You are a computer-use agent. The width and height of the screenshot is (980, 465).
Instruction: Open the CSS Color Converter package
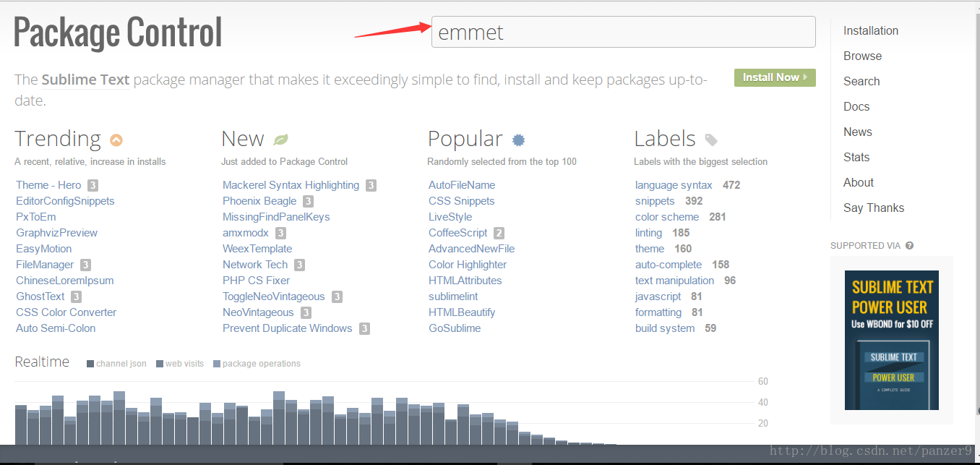point(66,312)
